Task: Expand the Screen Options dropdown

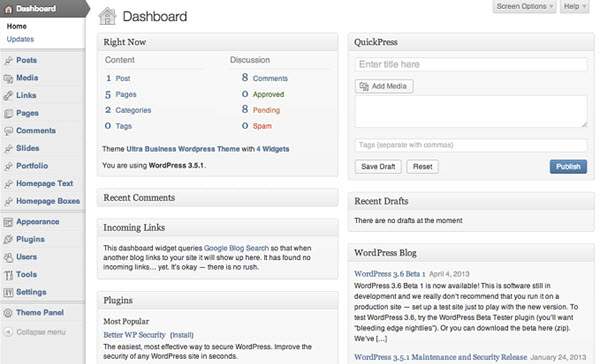Action: click(x=524, y=7)
